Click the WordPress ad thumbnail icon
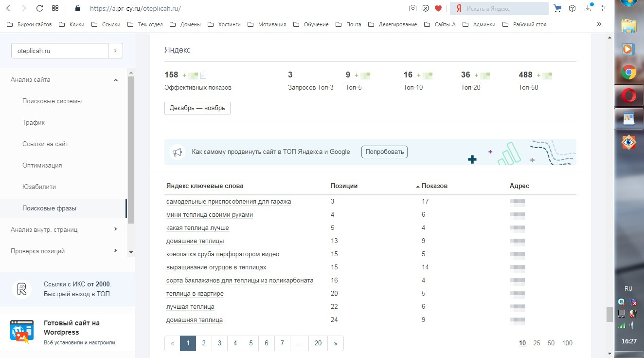 coord(22,331)
